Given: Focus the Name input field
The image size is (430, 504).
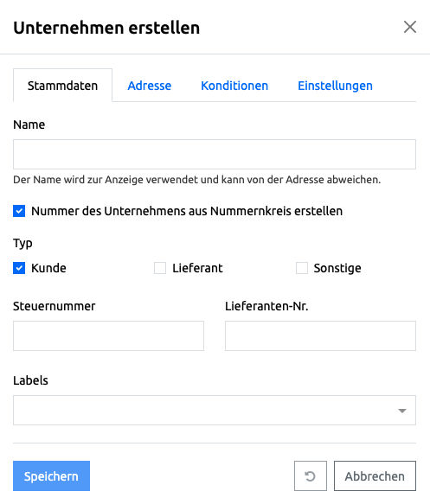Looking at the screenshot, I should [215, 154].
